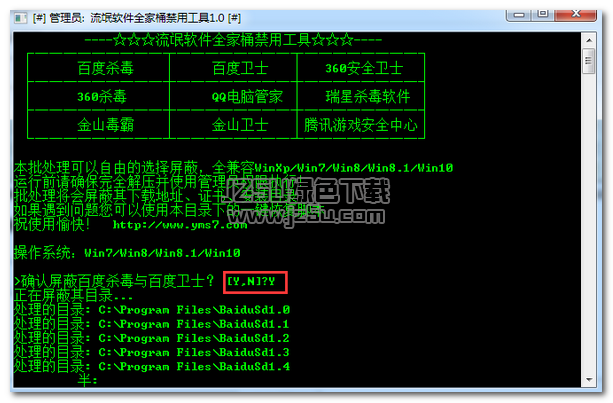Click the BaiduSd1.4 directory line
The width and height of the screenshot is (613, 403).
(152, 367)
